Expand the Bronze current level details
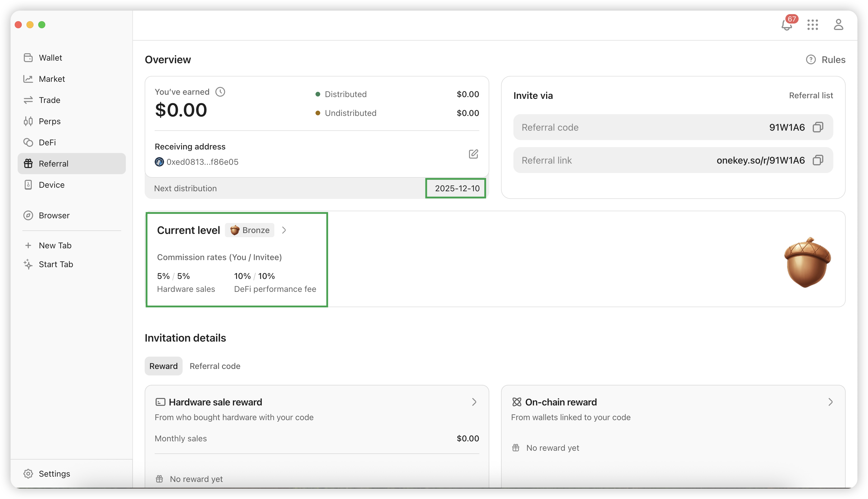The image size is (868, 499). tap(283, 230)
